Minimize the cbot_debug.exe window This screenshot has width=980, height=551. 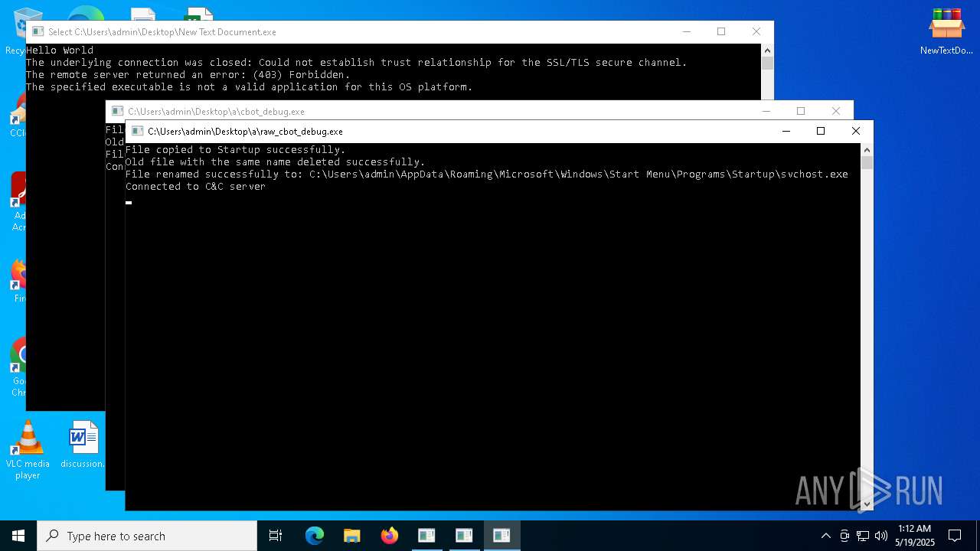[x=766, y=111]
